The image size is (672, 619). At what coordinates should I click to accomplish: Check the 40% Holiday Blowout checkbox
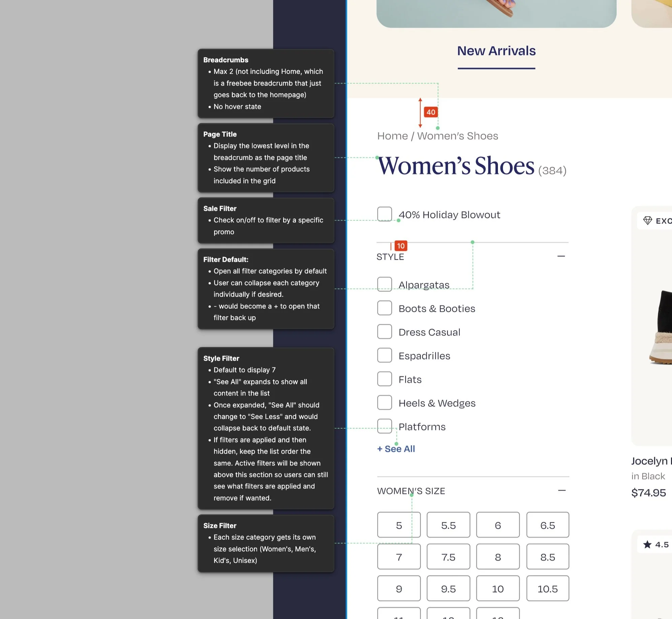click(384, 214)
